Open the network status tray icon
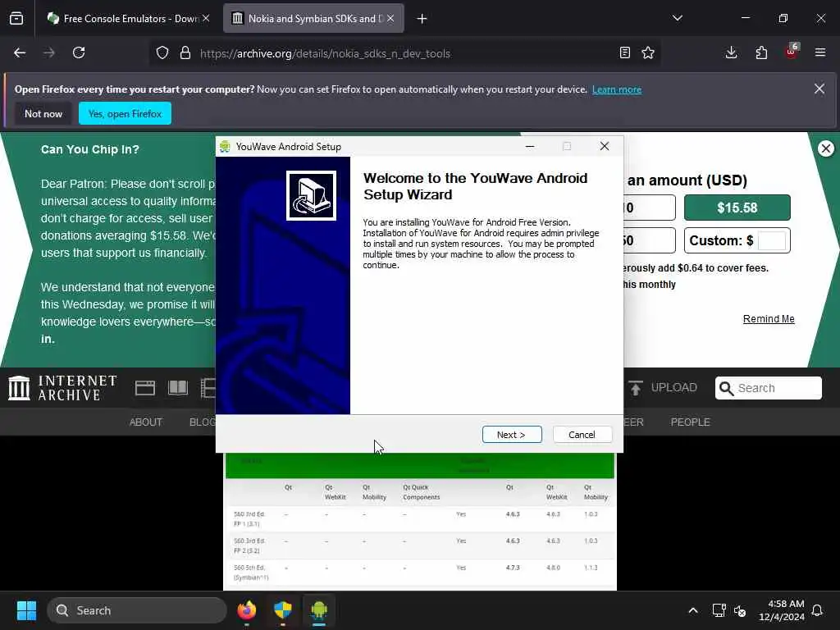 pyautogui.click(x=719, y=610)
